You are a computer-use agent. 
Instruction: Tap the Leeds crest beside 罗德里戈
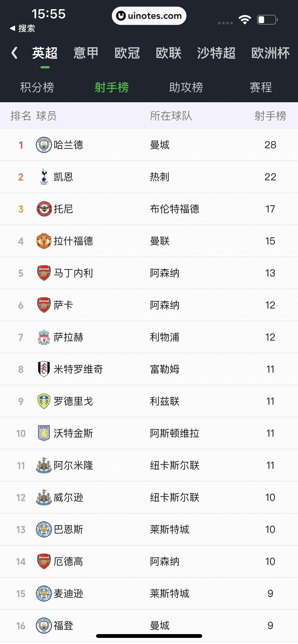(44, 401)
